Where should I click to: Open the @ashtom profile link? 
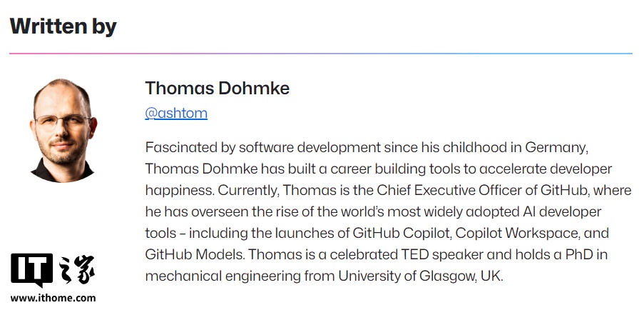pos(176,113)
